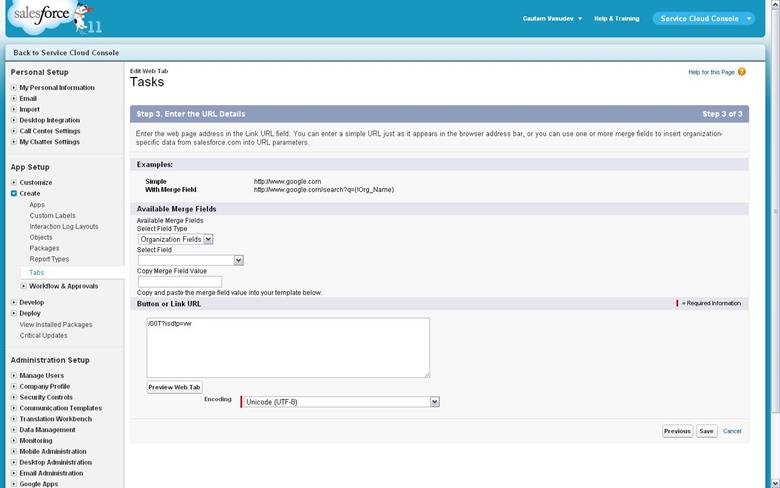Click inside the Button or Link URL textarea
The image size is (780, 488).
click(x=288, y=348)
